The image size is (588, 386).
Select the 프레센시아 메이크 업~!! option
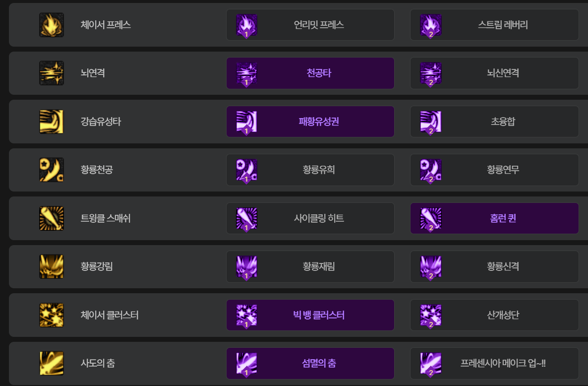(494, 363)
